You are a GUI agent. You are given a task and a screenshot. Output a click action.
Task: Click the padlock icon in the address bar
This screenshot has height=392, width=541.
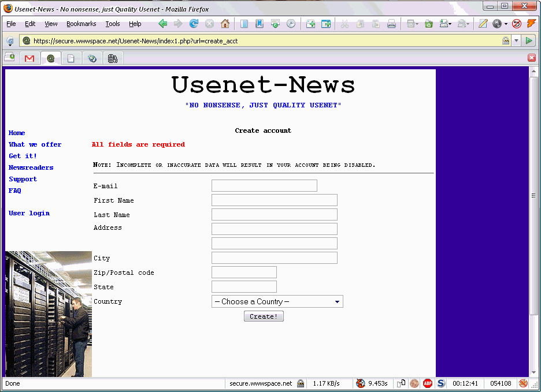pyautogui.click(x=506, y=40)
